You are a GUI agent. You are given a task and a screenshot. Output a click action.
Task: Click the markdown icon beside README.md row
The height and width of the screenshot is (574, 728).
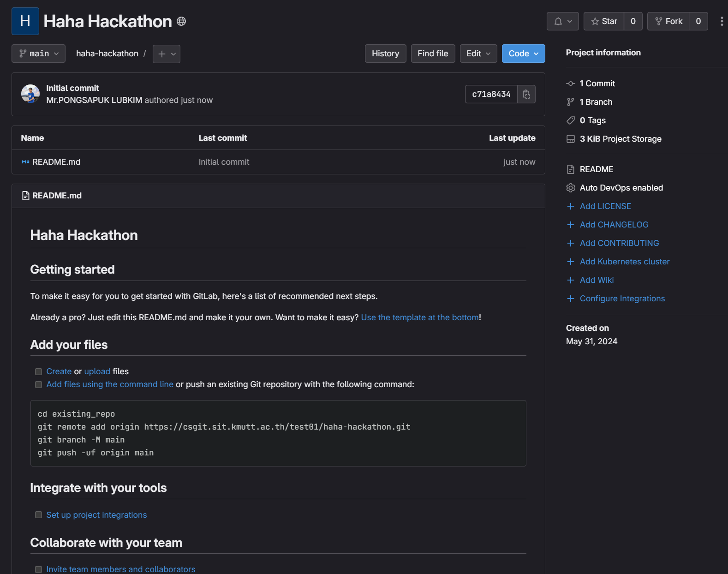25,162
